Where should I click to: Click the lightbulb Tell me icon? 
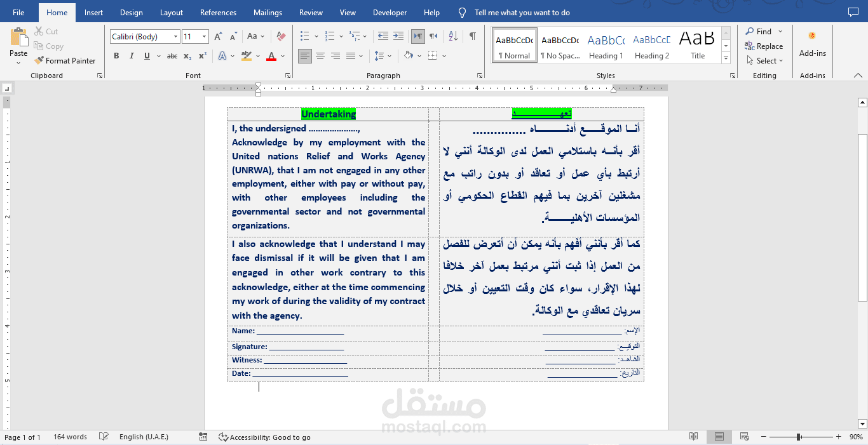coord(462,13)
